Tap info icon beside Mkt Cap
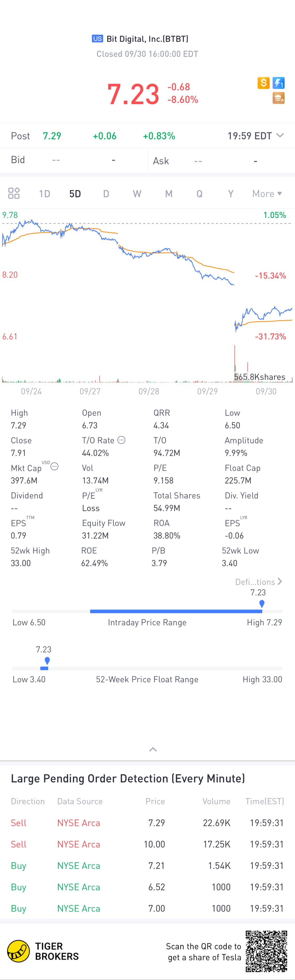295x980 pixels. (x=54, y=467)
